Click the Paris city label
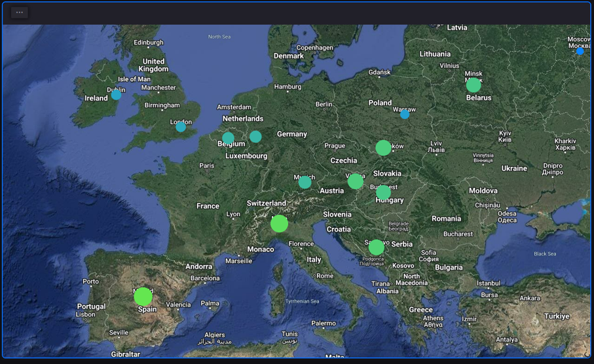Screen dimensions: 594x364 click(207, 166)
